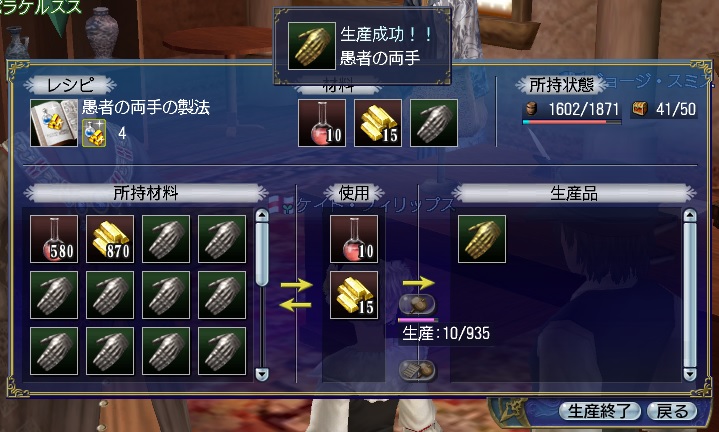The image size is (719, 432).
Task: Click the batch production list icon button
Action: pyautogui.click(x=417, y=371)
